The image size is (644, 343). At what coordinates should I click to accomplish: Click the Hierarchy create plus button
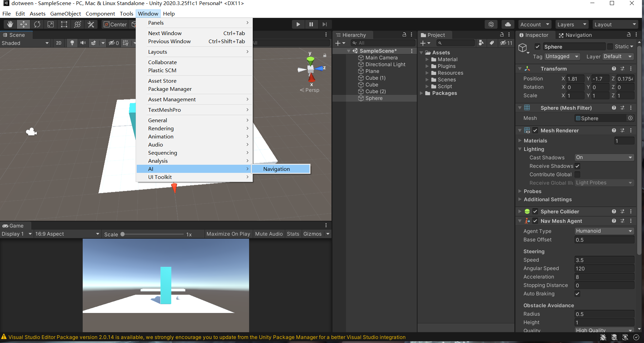tap(340, 43)
